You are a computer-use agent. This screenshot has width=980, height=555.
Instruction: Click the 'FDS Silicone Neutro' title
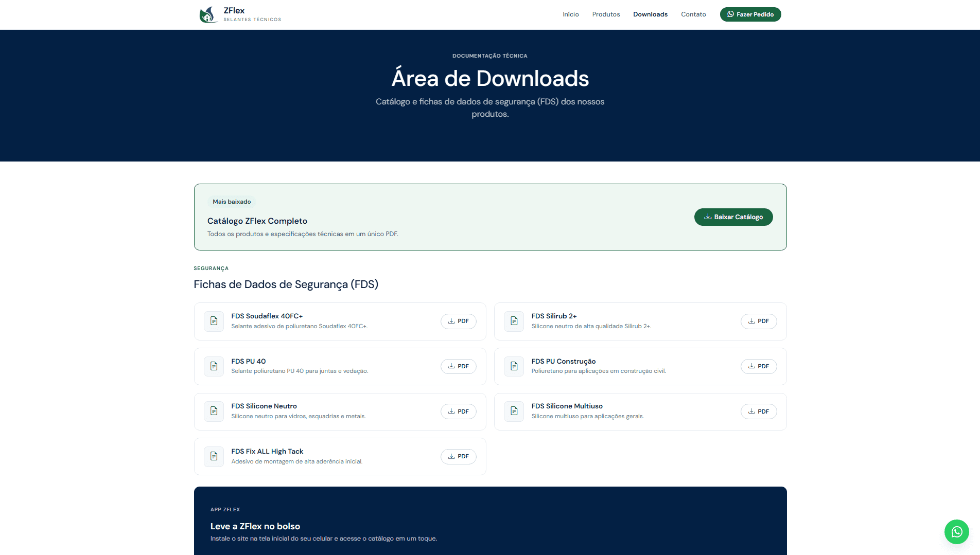tap(264, 406)
